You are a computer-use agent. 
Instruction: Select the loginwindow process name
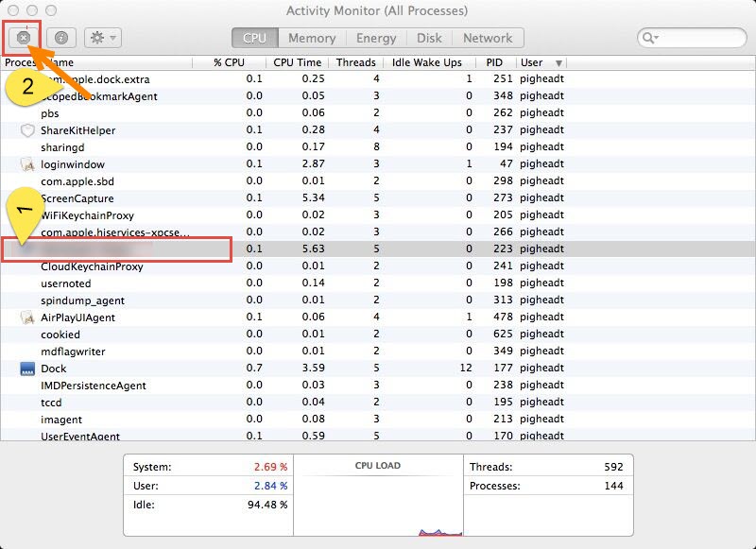point(73,164)
